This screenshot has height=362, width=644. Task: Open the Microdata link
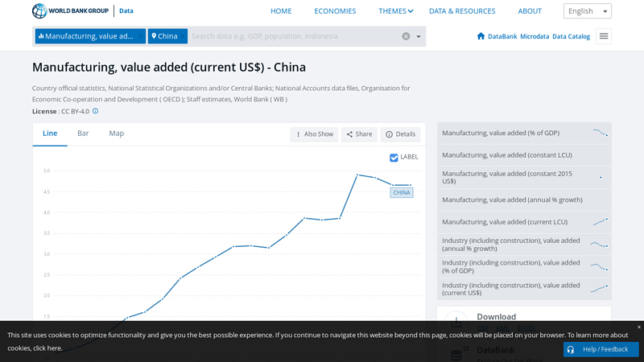(x=535, y=36)
